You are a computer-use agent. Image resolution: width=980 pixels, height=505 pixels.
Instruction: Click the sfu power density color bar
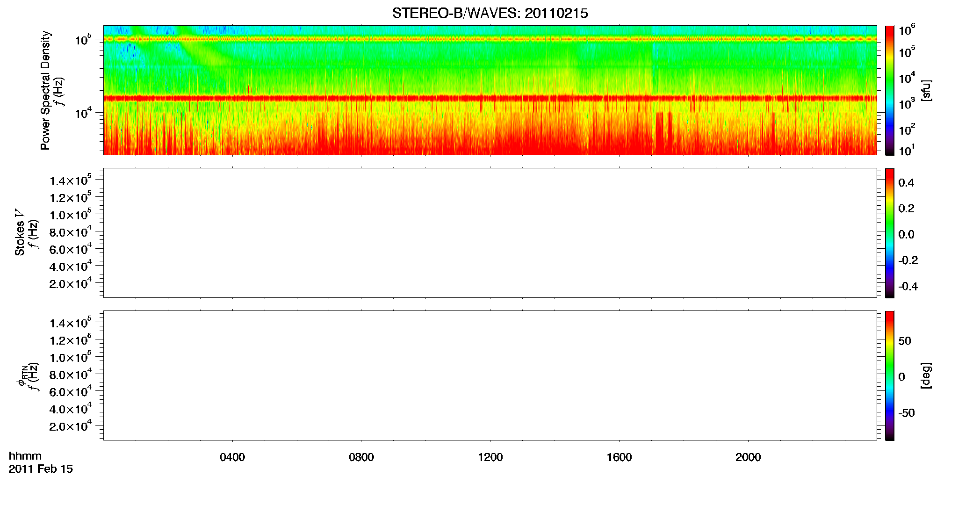[x=890, y=90]
